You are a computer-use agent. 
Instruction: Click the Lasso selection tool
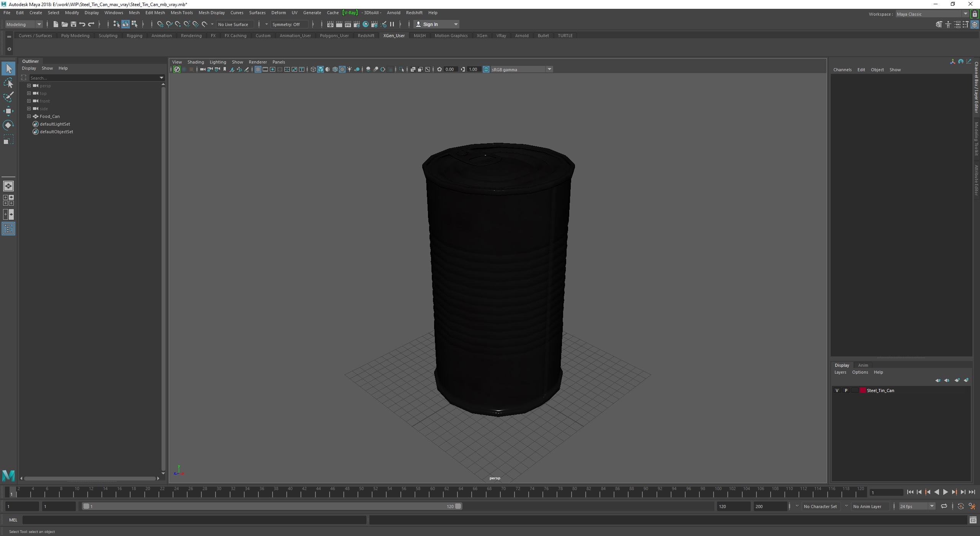coord(9,82)
